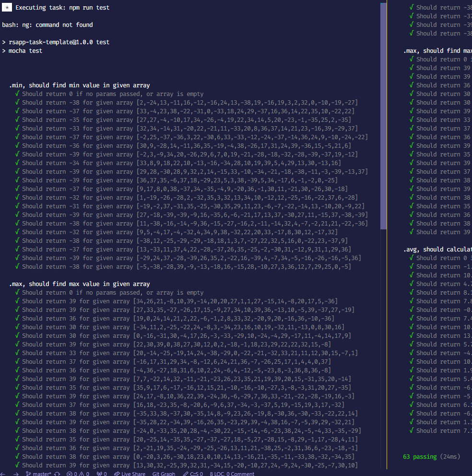Click max test 'return 0 if no params passed'

[x=109, y=292]
